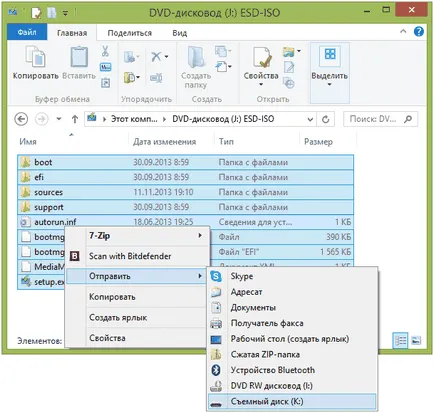Image resolution: width=434 pixels, height=413 pixels.
Task: Click the Создать папку icon
Action: coord(196,57)
